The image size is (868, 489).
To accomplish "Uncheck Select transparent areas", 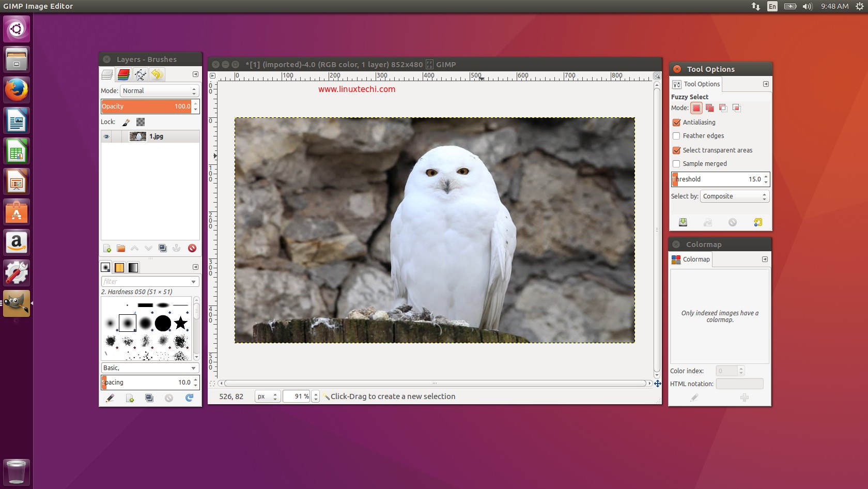I will click(676, 150).
